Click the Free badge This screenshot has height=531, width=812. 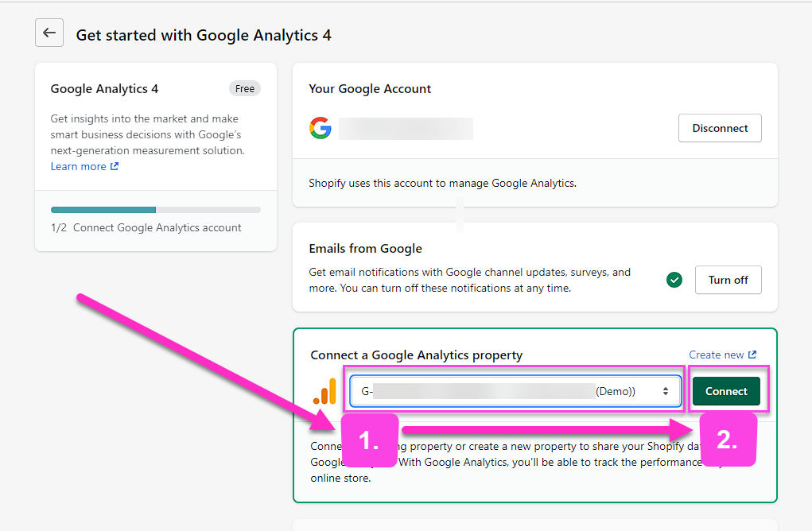pyautogui.click(x=245, y=88)
